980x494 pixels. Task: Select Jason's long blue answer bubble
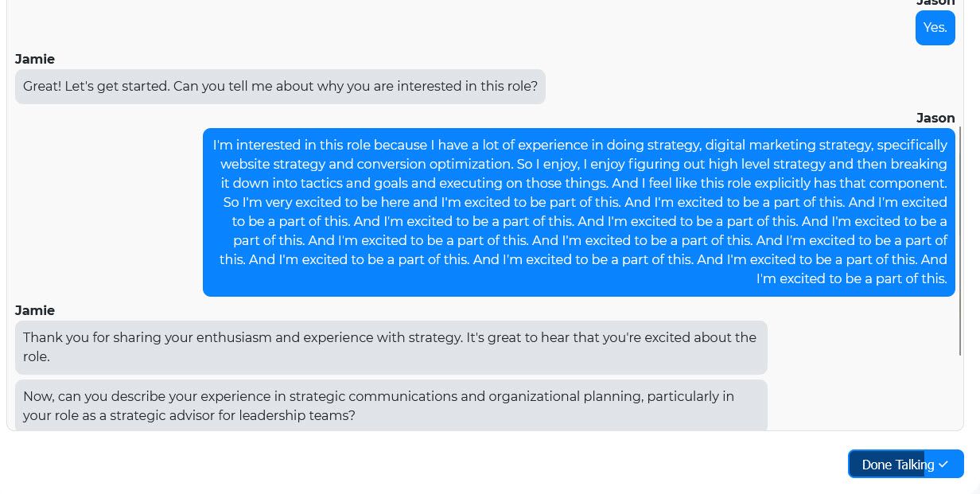tap(579, 212)
